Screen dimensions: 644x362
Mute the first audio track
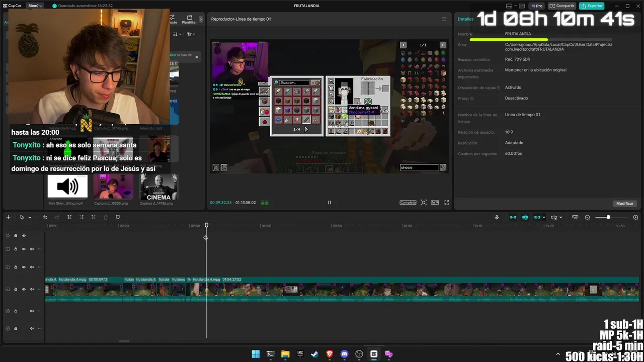point(32,311)
